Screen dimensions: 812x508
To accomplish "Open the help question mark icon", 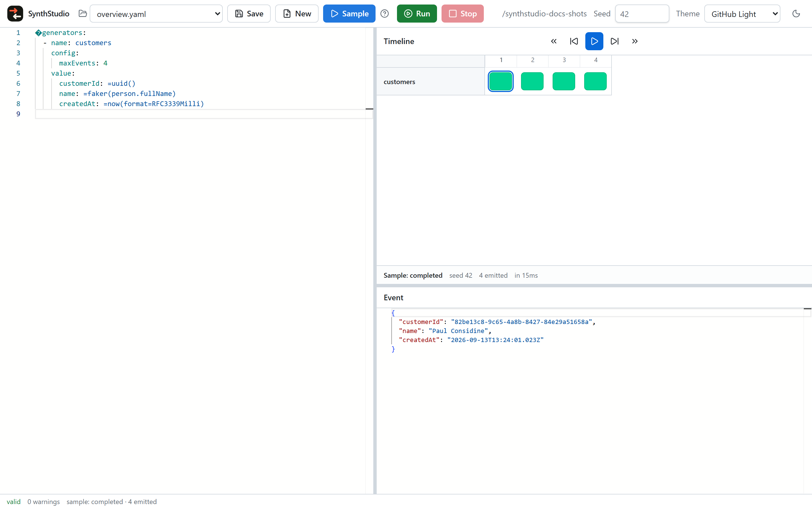I will click(x=385, y=14).
